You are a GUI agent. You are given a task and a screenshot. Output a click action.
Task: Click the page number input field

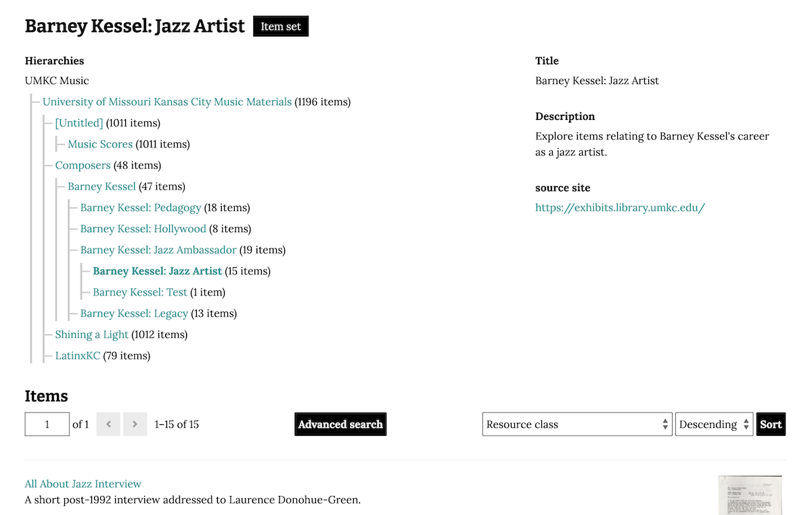tap(47, 424)
